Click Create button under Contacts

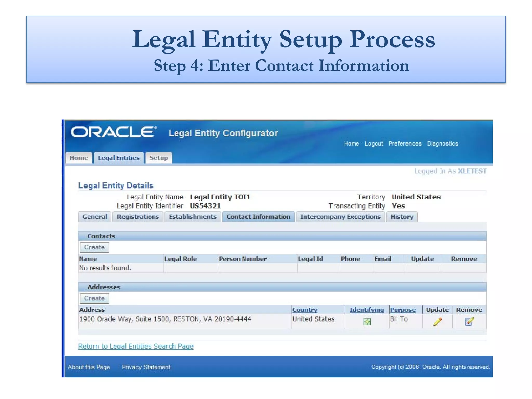[x=94, y=247]
